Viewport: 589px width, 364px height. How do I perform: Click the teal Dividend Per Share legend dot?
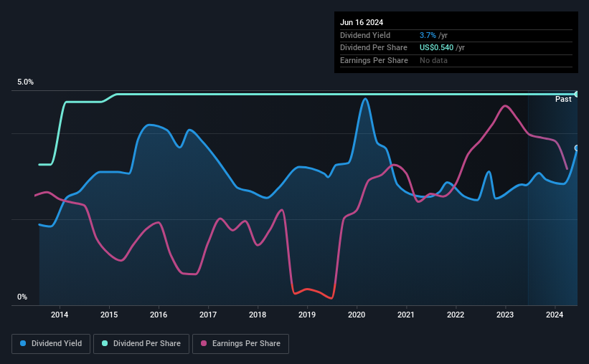pyautogui.click(x=105, y=343)
